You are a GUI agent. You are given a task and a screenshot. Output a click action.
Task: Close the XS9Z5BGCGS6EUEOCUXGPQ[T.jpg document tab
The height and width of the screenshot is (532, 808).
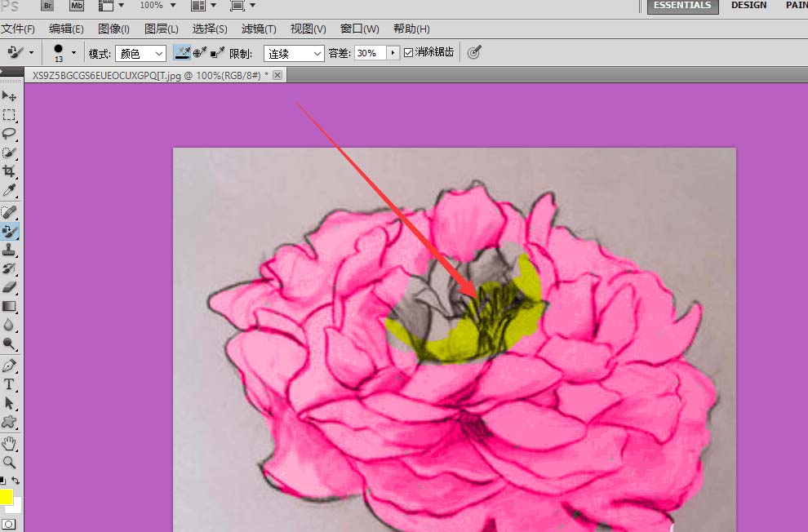point(277,75)
